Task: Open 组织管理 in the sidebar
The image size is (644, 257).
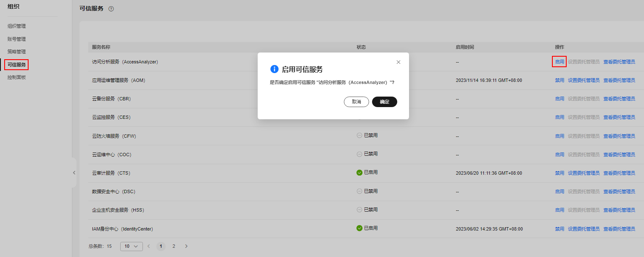Action: point(17,26)
